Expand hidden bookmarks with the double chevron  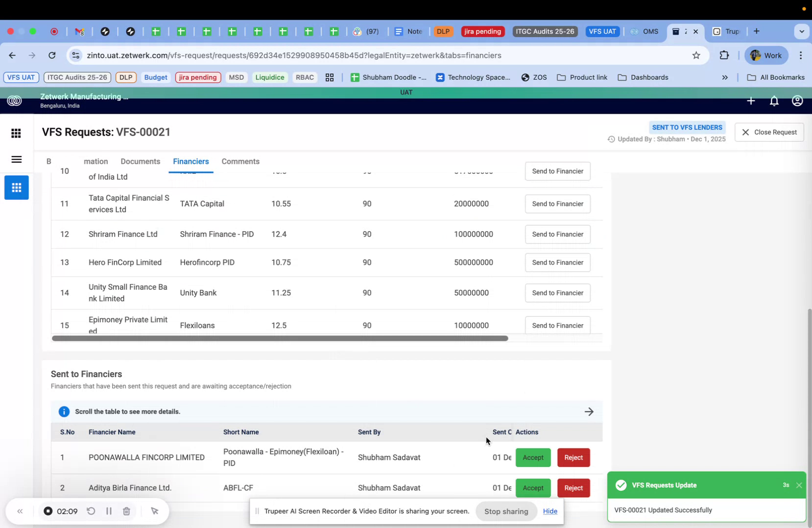click(725, 77)
